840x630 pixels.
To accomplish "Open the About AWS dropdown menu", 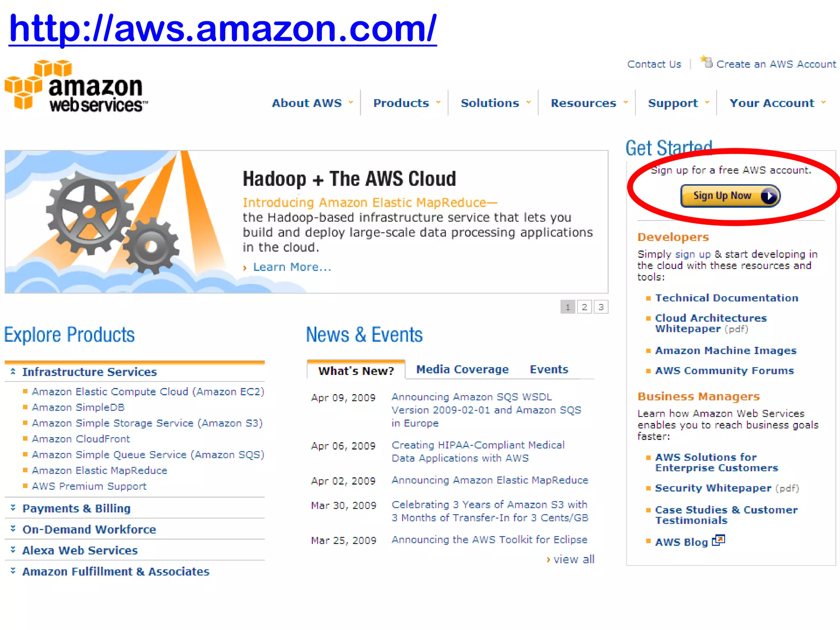I will [313, 103].
